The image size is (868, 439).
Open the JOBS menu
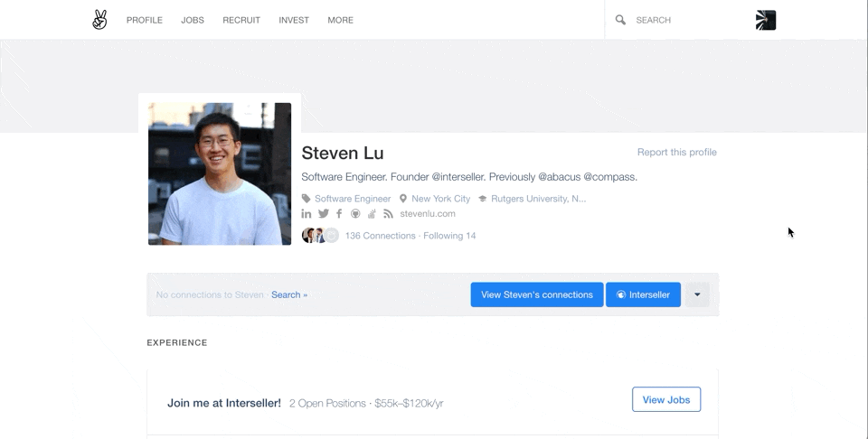tap(193, 20)
